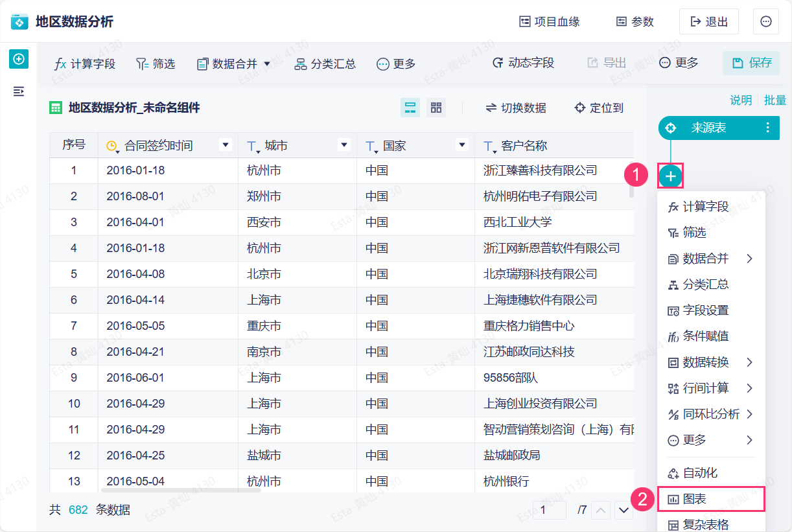The height and width of the screenshot is (532, 792).
Task: Open the 项目血缘 lineage view
Action: (550, 21)
